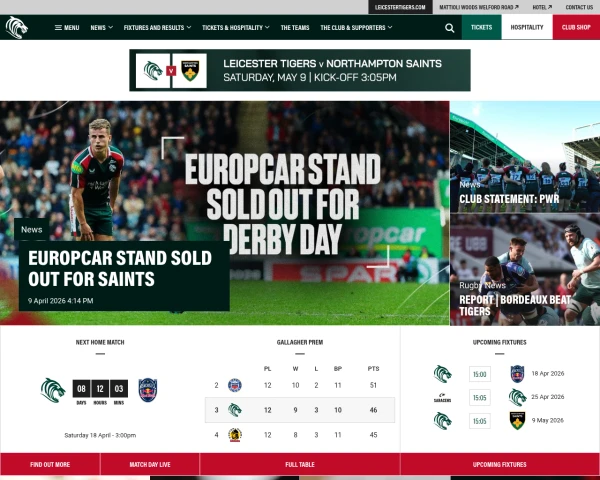The height and width of the screenshot is (480, 600).
Task: Select the leicestertigers.com top tab
Action: coord(400,7)
